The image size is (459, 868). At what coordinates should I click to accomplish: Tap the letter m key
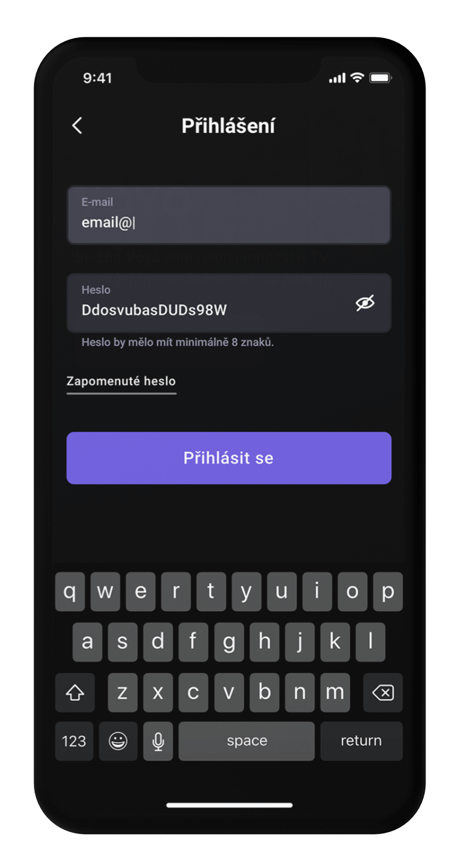tap(335, 692)
